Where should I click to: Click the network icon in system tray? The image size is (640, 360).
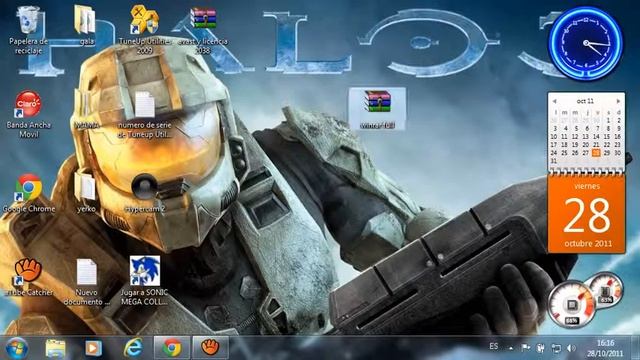pyautogui.click(x=556, y=348)
